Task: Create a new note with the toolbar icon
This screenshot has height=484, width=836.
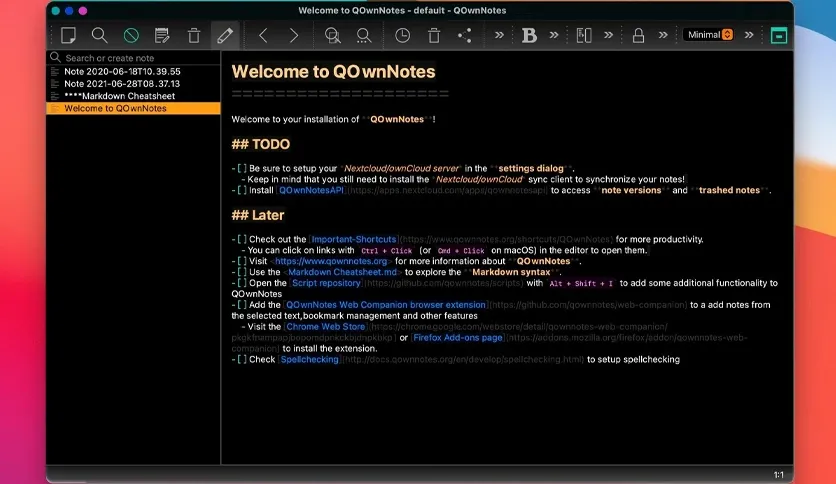Action: tap(68, 35)
